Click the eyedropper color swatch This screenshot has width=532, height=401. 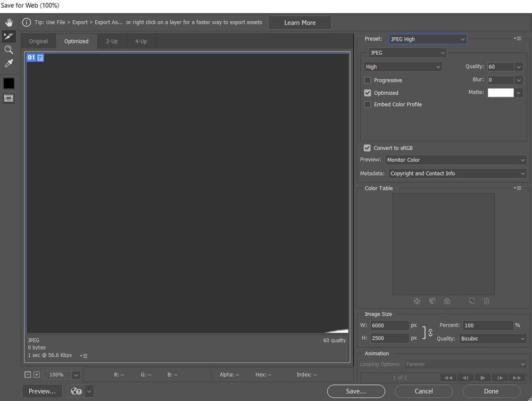(x=9, y=83)
